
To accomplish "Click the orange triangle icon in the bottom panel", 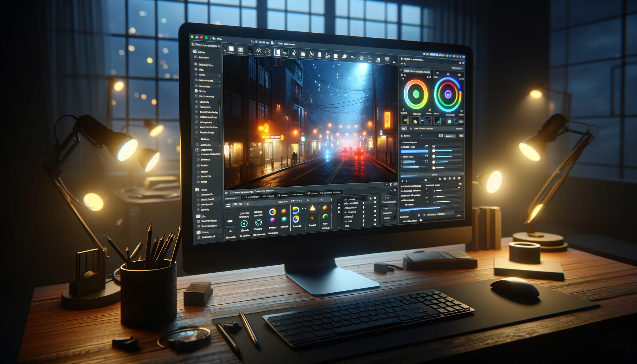I will click(x=312, y=208).
